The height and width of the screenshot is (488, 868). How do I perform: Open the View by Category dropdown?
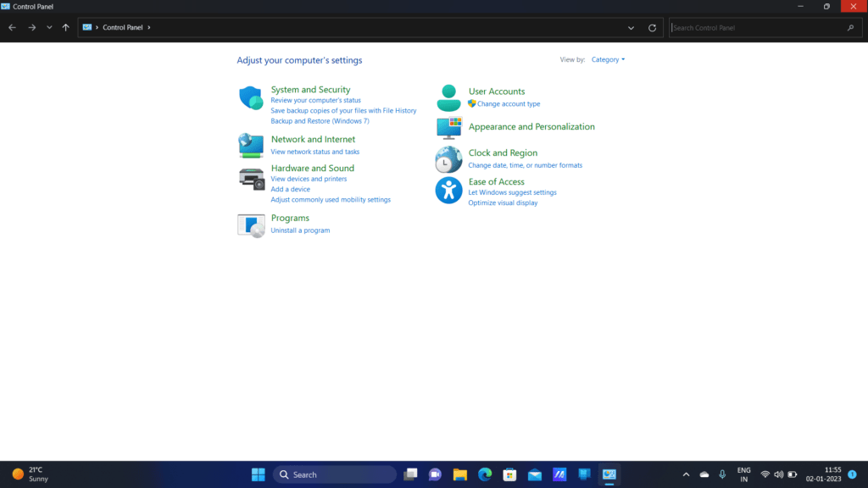click(608, 60)
